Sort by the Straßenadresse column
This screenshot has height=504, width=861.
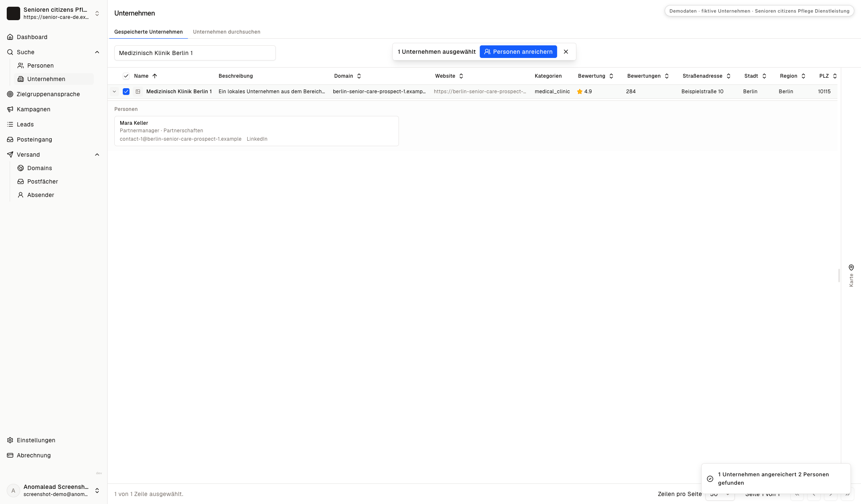click(707, 76)
